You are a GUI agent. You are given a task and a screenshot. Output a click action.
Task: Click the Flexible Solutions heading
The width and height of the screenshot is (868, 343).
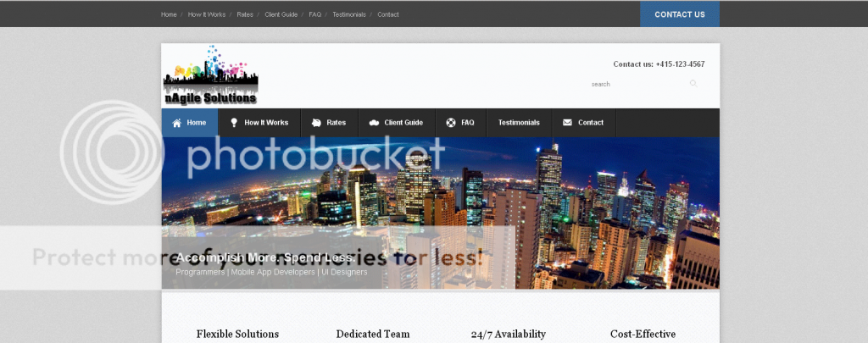[x=237, y=335]
